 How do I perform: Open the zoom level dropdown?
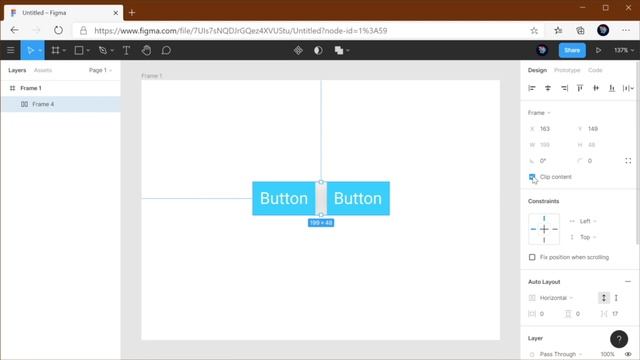tap(624, 50)
